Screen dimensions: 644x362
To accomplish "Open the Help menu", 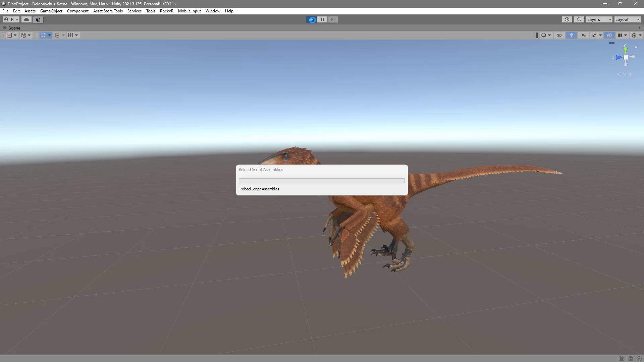I will (x=229, y=11).
